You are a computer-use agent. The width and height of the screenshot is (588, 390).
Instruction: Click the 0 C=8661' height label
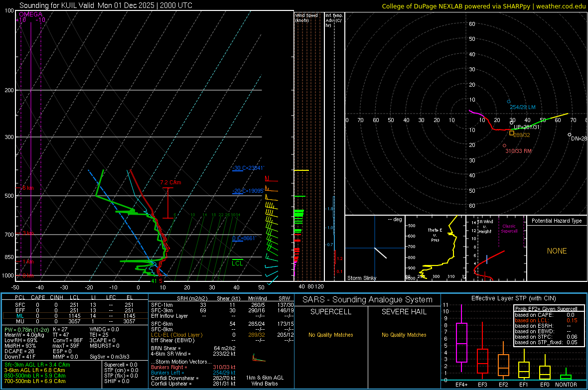(244, 238)
